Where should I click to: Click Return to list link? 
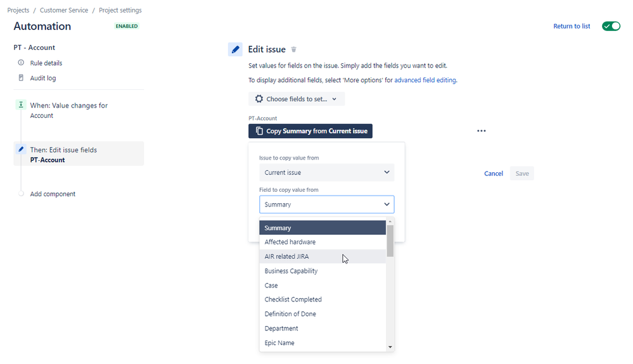[x=572, y=26]
